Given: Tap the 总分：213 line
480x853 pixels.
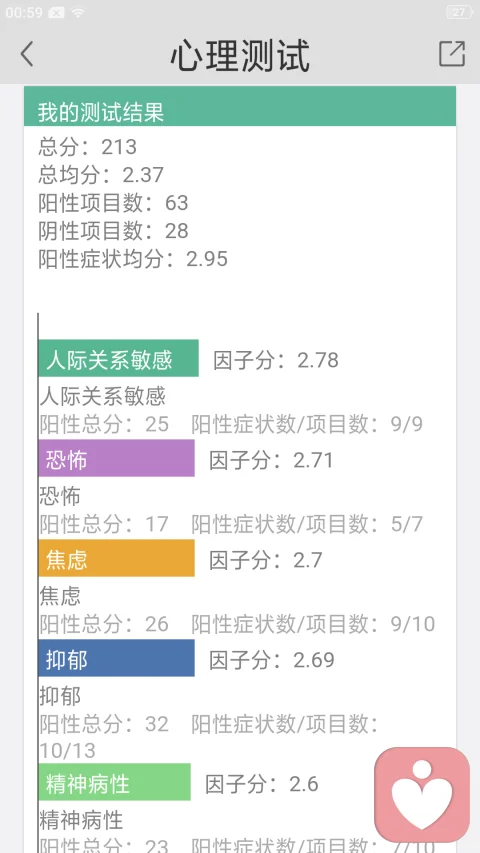Looking at the screenshot, I should [88, 147].
